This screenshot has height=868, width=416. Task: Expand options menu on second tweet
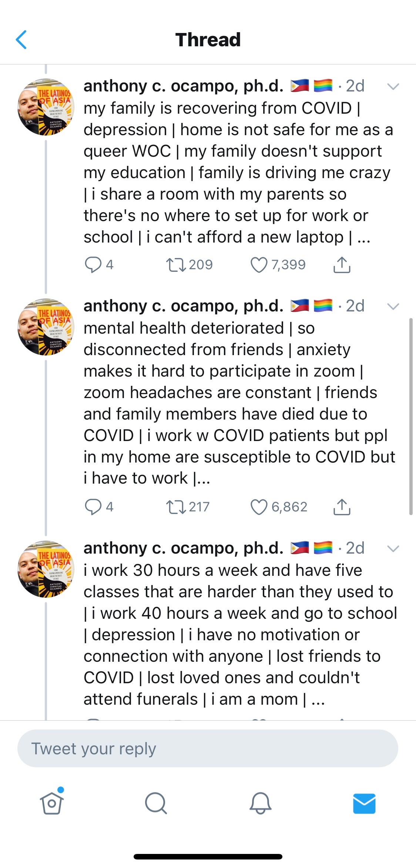393,306
